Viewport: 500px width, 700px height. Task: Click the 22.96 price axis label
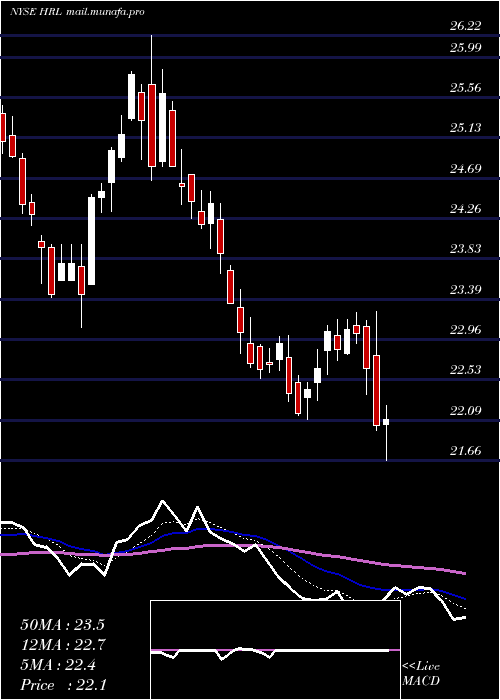465,329
